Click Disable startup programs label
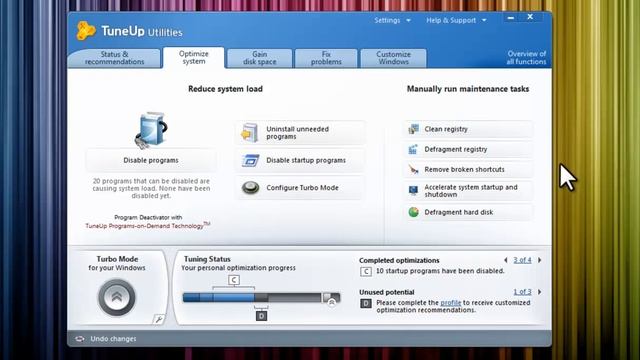The height and width of the screenshot is (360, 640). point(306,160)
